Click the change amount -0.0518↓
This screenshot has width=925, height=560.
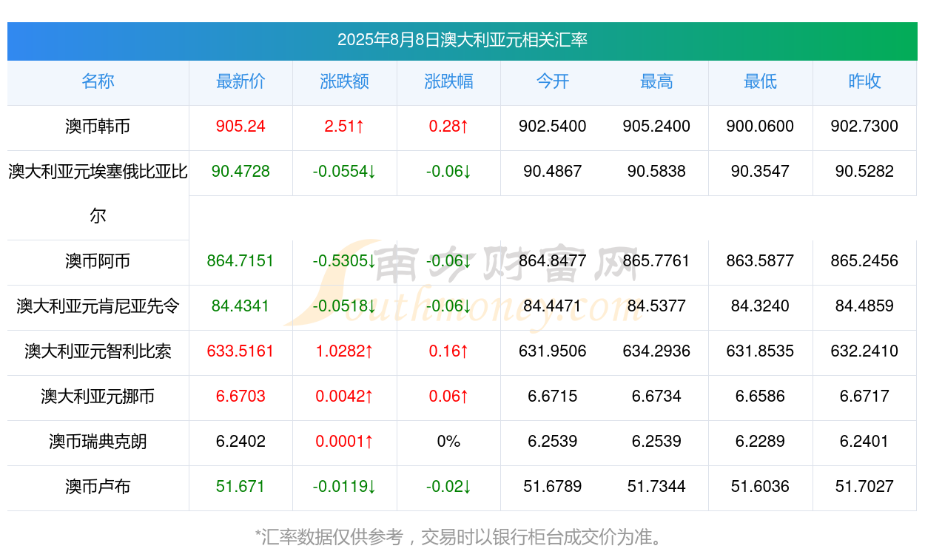[345, 306]
